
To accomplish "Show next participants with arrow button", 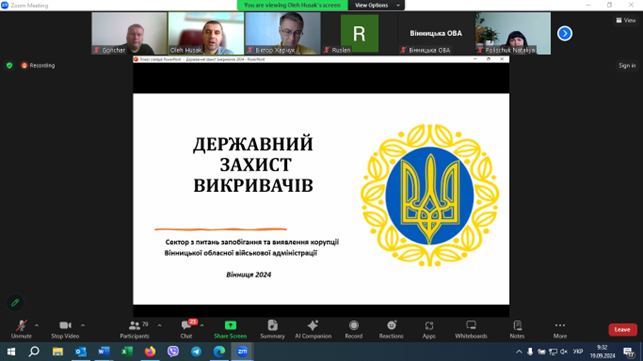I will 565,33.
